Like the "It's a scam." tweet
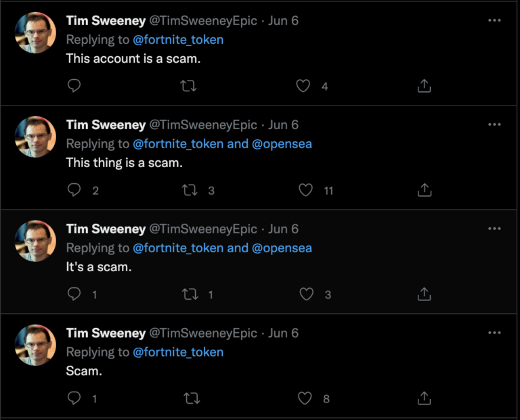 tap(307, 294)
